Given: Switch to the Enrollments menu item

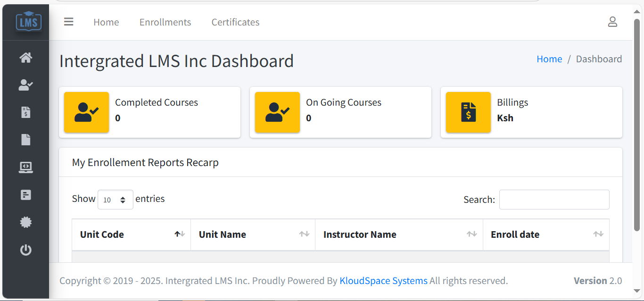Looking at the screenshot, I should [165, 22].
